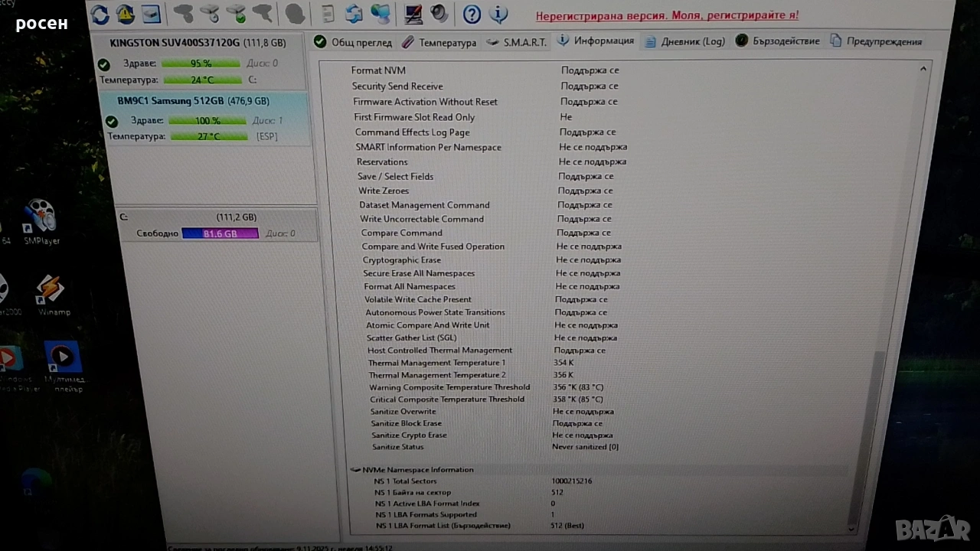Image resolution: width=980 pixels, height=551 pixels.
Task: Click the C: free space 81.6 GB bar
Action: pyautogui.click(x=220, y=233)
